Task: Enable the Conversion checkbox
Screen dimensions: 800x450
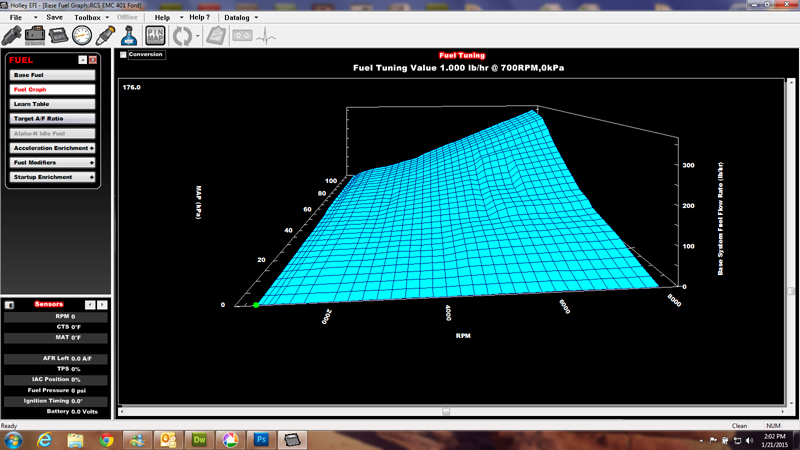Action: pos(123,55)
